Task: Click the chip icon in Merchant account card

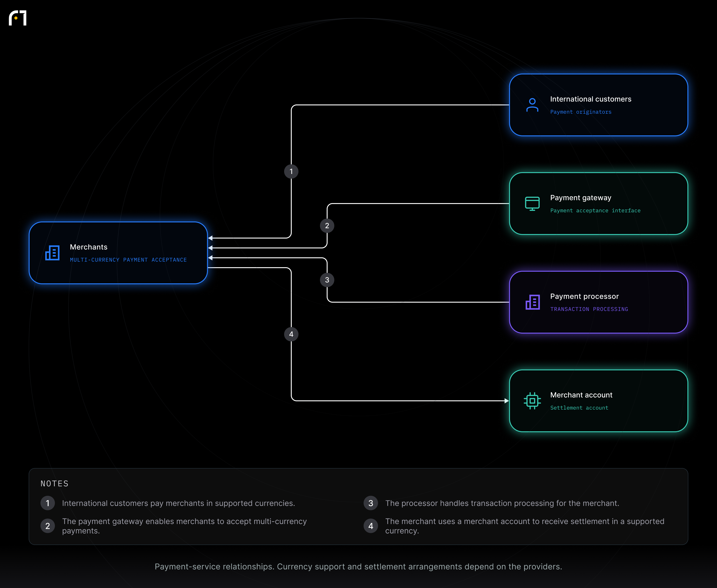Action: [532, 401]
